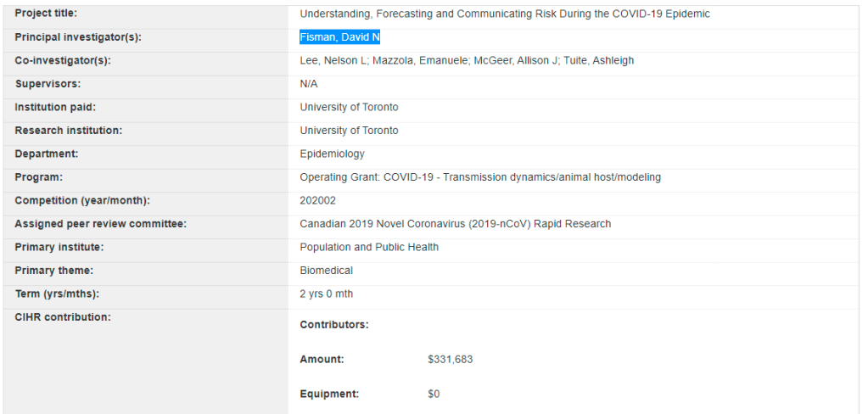Click the Operating Grant program text
Viewport: 868px width, 414px height.
479,177
